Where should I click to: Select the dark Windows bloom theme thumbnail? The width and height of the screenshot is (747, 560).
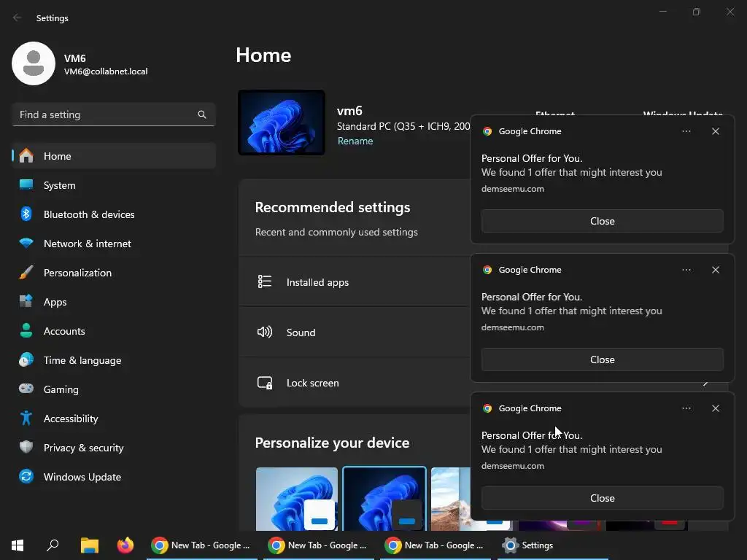coord(384,499)
